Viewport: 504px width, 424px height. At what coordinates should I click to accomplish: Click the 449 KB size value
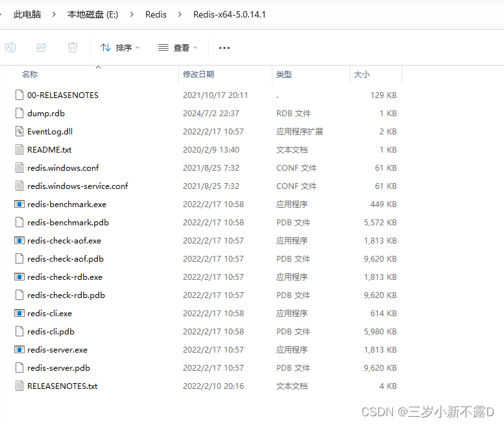click(x=383, y=205)
